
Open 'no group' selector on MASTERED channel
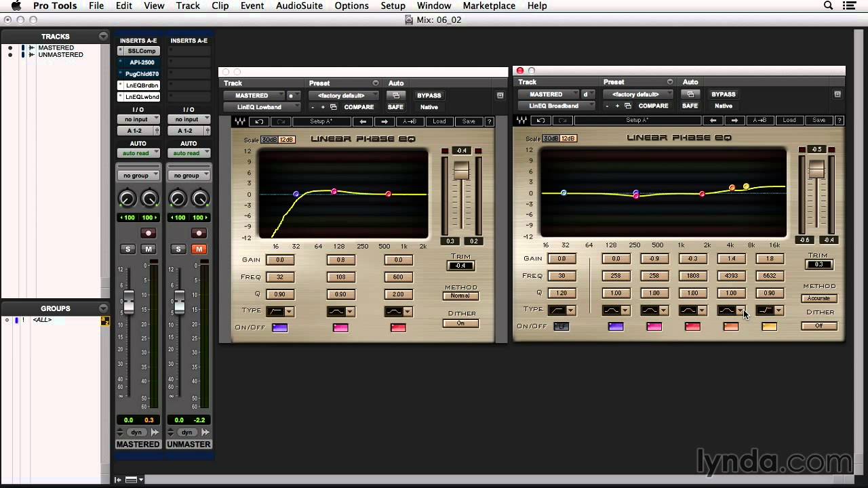tap(138, 176)
